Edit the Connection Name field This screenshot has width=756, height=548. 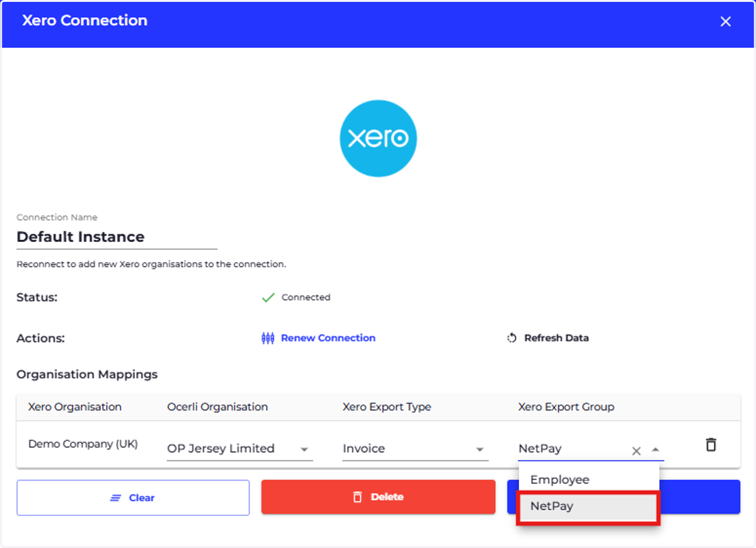click(117, 237)
